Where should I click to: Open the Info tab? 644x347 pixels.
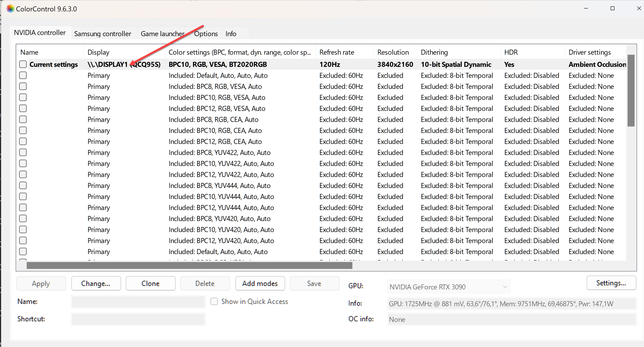(x=230, y=33)
